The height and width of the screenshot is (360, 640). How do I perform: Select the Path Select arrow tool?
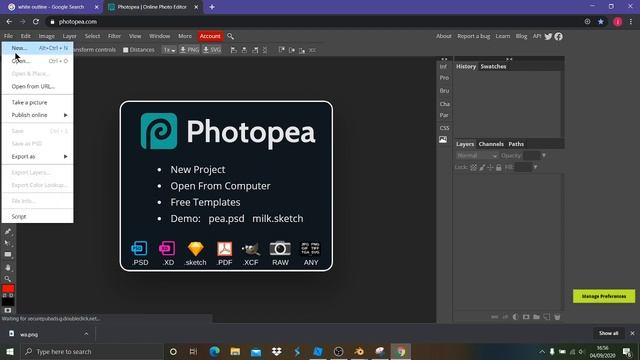coord(8,243)
